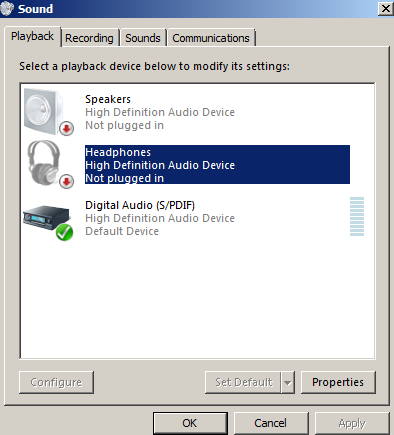Click the Apply button

pyautogui.click(x=352, y=423)
